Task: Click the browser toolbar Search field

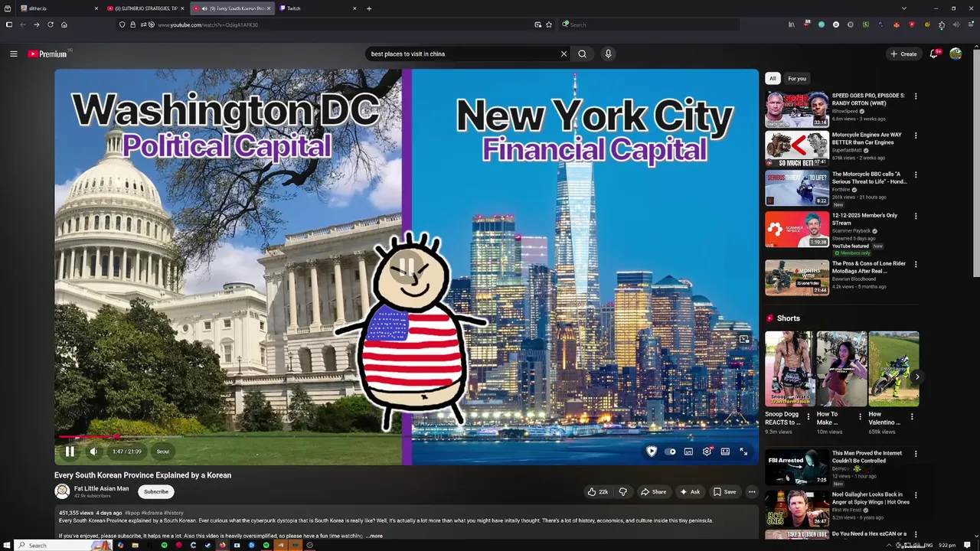Action: [649, 24]
